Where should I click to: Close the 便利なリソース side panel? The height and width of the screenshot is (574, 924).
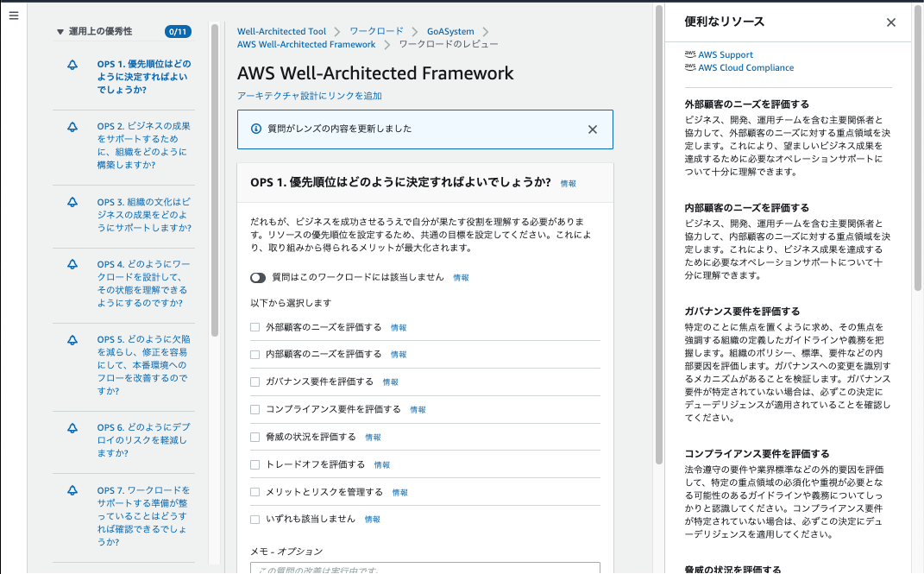pyautogui.click(x=891, y=22)
